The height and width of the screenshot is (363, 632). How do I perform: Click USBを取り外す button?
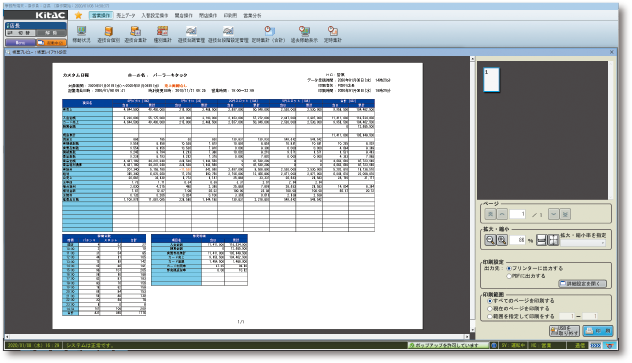(564, 331)
